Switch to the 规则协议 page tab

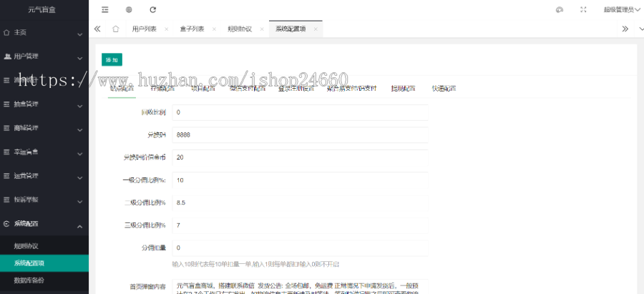[x=240, y=29]
